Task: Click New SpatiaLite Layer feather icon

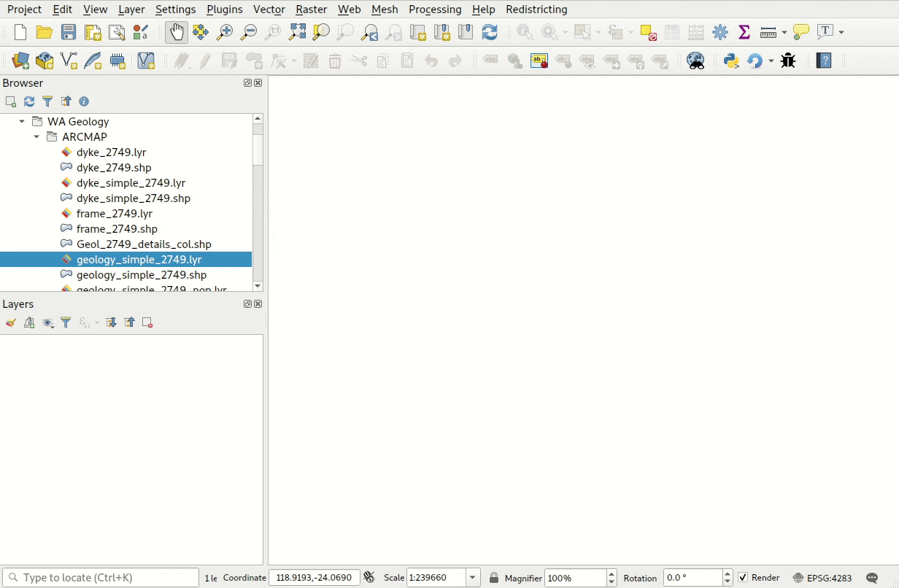Action: (93, 61)
